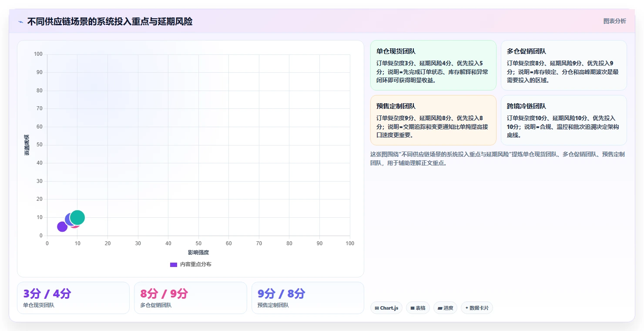Click the description starting 订单复杂度9分
This screenshot has width=644, height=331.
[x=433, y=127]
